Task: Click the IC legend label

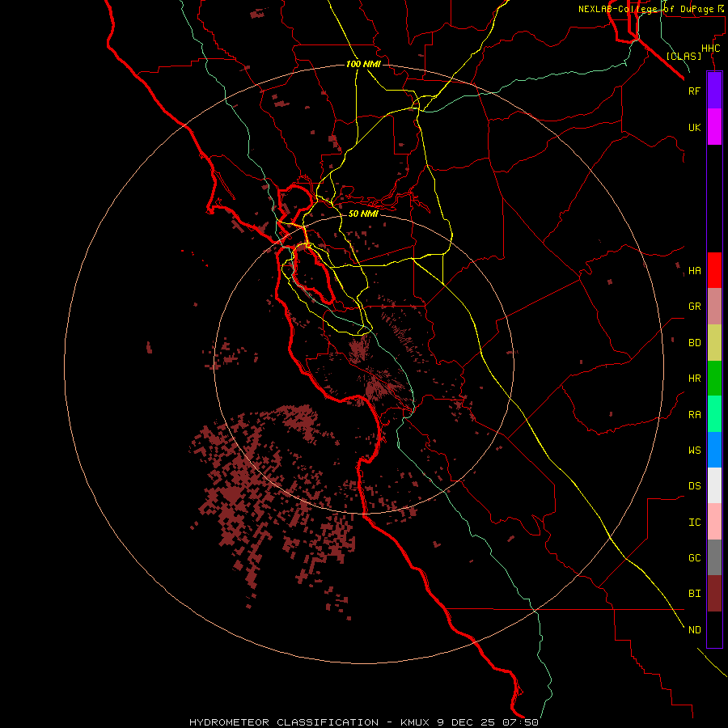Action: (x=694, y=523)
